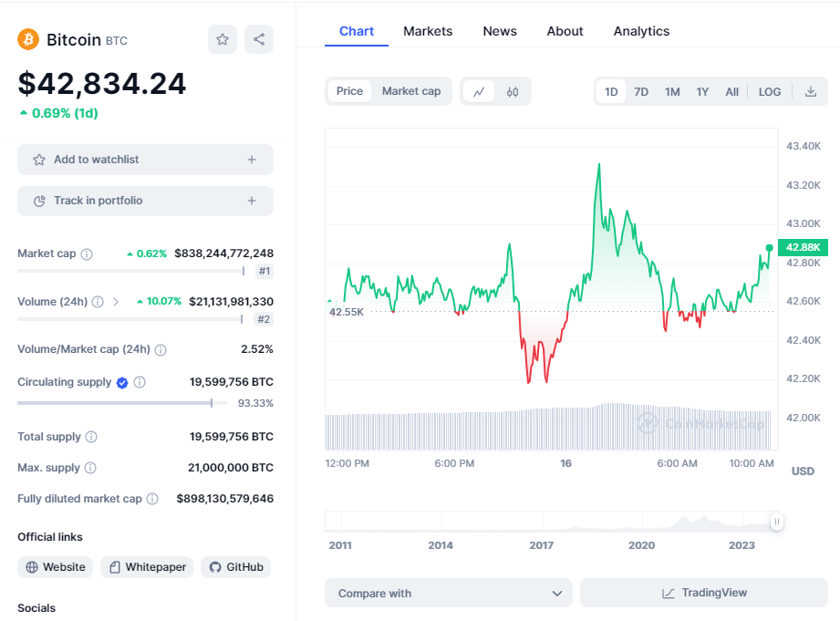The width and height of the screenshot is (840, 621).
Task: Switch to candlestick chart view icon
Action: pos(513,91)
